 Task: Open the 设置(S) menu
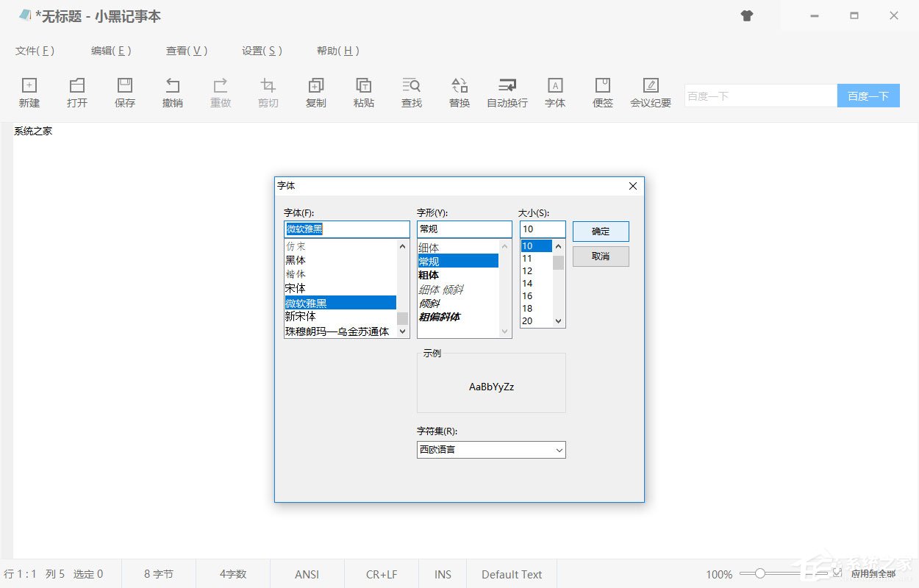262,51
